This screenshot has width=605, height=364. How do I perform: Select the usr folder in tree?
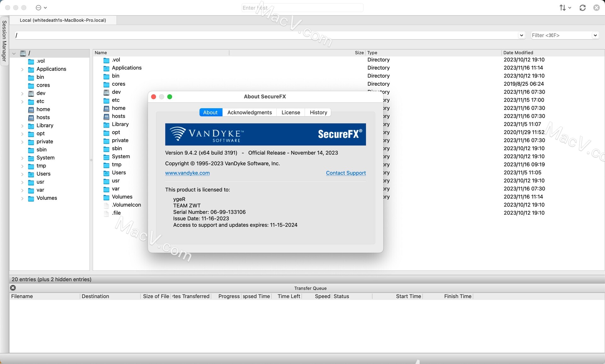click(x=40, y=182)
